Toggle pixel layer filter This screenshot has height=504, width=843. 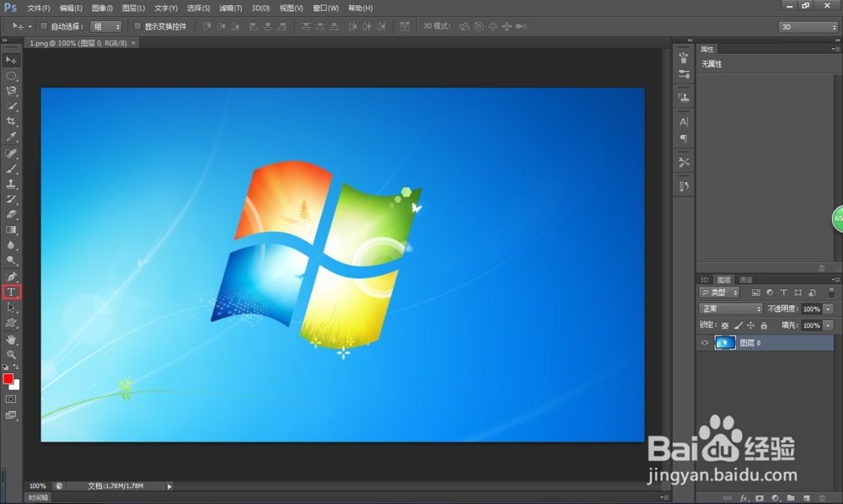755,292
